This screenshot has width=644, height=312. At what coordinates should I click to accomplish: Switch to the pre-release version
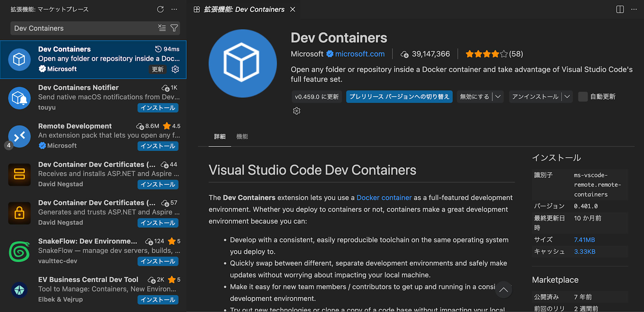[399, 97]
